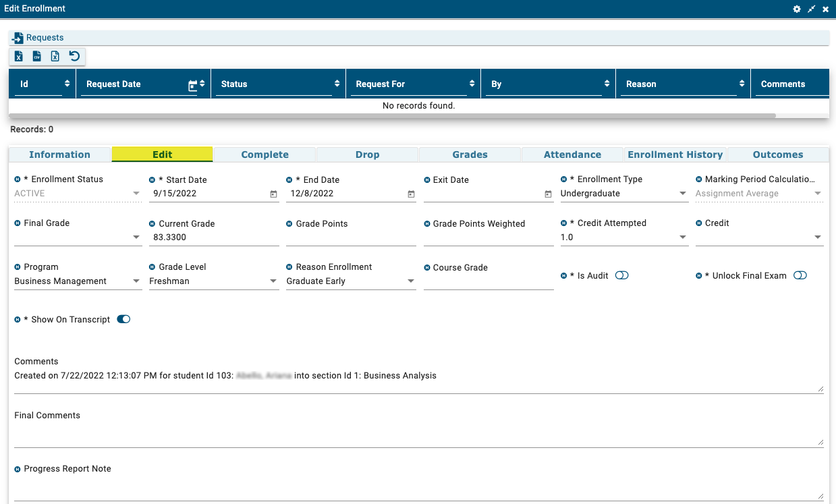Screen dimensions: 836x504
Task: Open the settings gear in title bar
Action: pyautogui.click(x=797, y=9)
